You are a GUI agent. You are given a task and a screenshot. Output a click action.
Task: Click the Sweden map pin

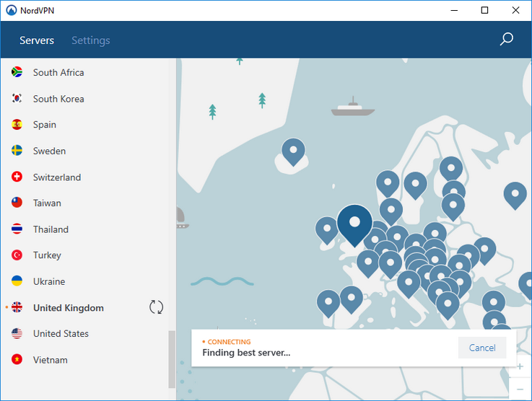point(415,185)
